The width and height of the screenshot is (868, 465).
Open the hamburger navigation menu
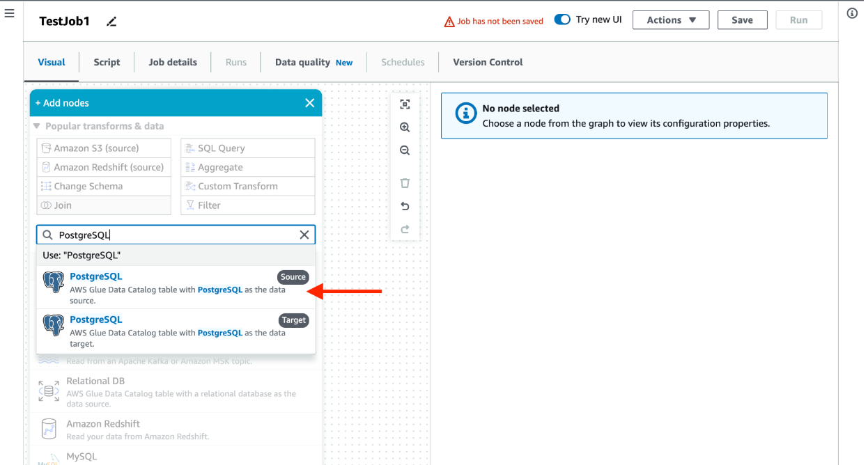10,13
